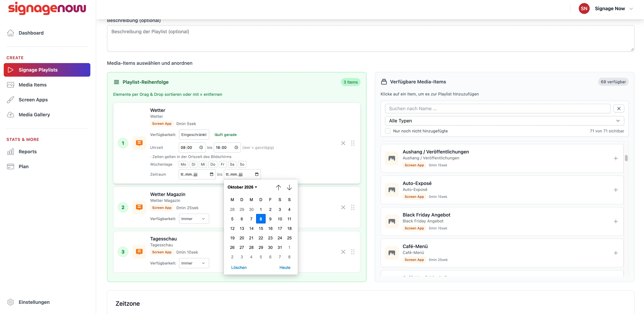This screenshot has width=644, height=314.
Task: Grab the drag handle of Wetter Magazin
Action: (353, 207)
